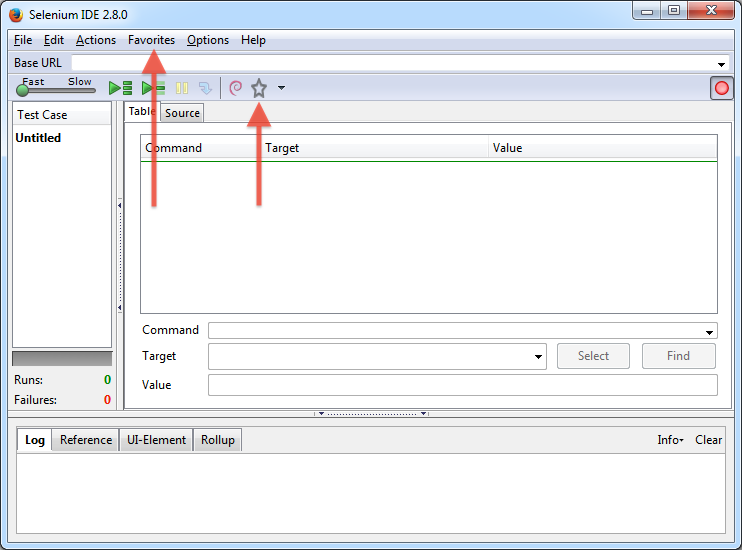Click the right arrow on the horizontal log splitter
This screenshot has width=742, height=550.
423,413
